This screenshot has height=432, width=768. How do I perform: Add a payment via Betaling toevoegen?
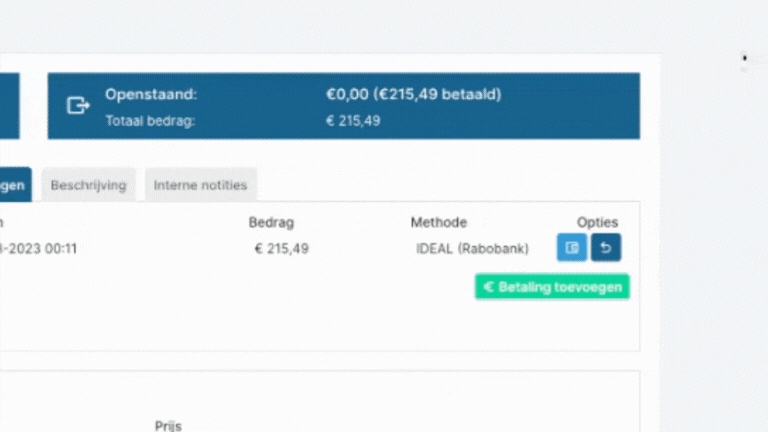(x=552, y=287)
